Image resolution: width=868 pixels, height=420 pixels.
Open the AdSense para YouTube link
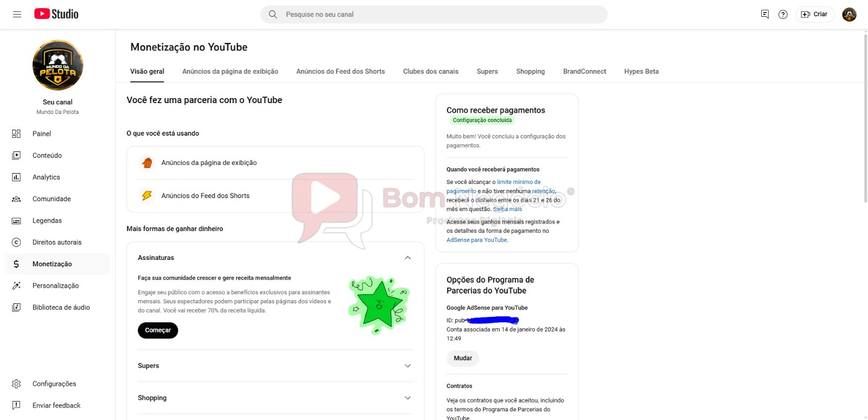[477, 240]
